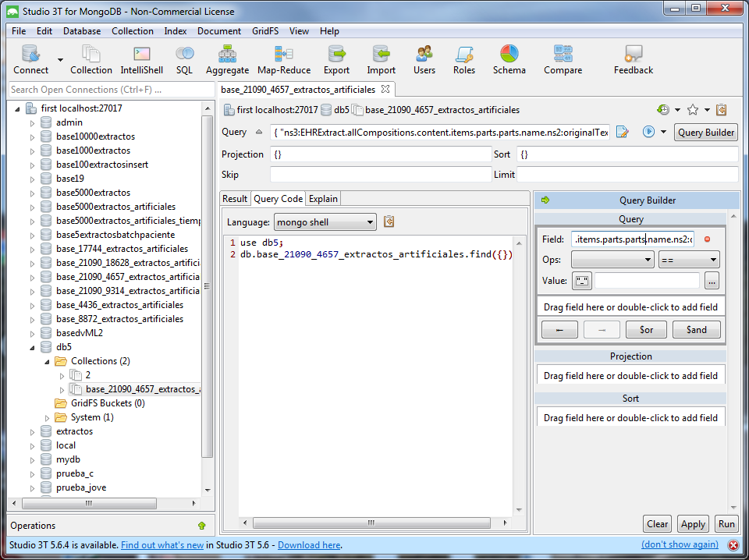Click the Apply button
The width and height of the screenshot is (749, 560).
click(x=692, y=524)
